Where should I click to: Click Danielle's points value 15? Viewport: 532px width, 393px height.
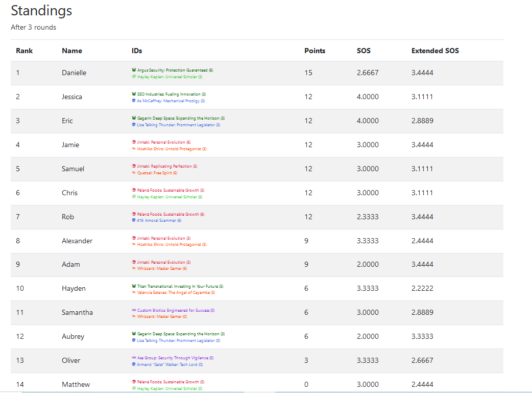click(x=308, y=73)
